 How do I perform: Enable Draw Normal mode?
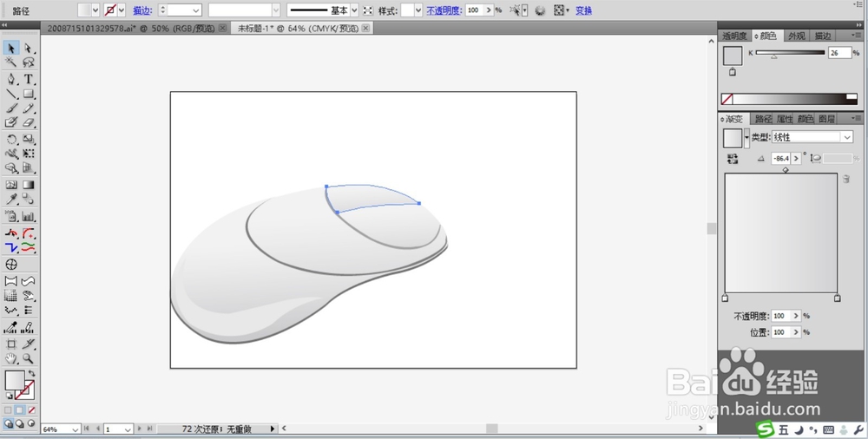click(x=9, y=423)
